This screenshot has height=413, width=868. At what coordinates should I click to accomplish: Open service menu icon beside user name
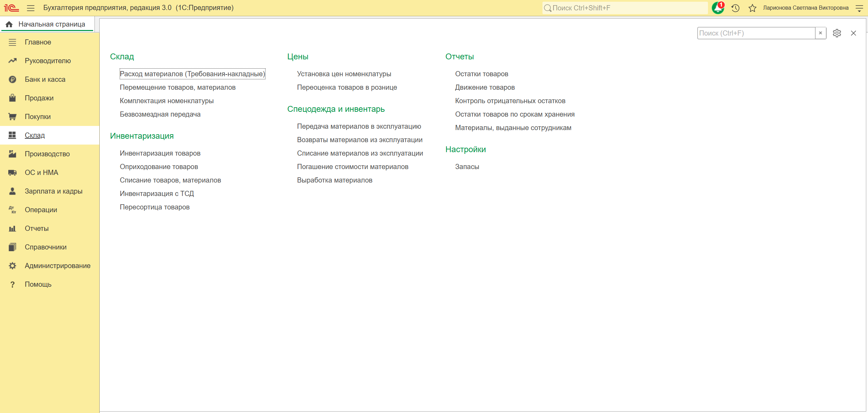click(x=859, y=8)
